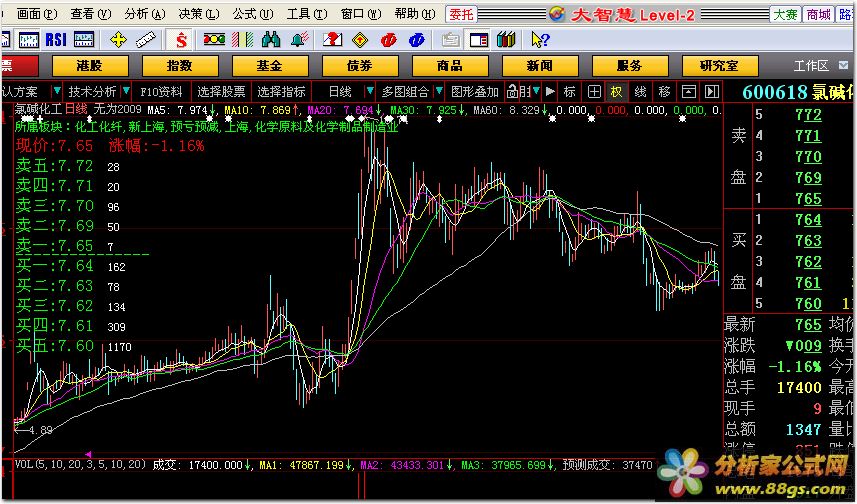Image resolution: width=857 pixels, height=504 pixels.
Task: Toggle the 线 line button
Action: 641,92
